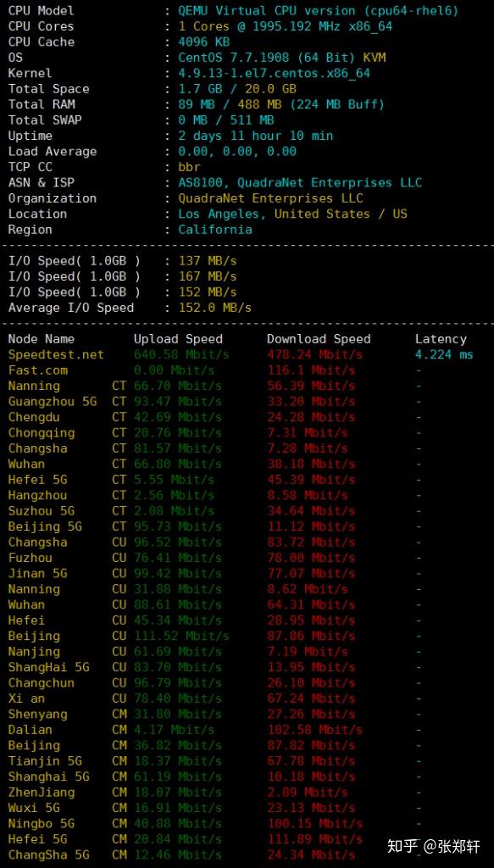The width and height of the screenshot is (494, 868).
Task: Click the 知乎 @张郑轩 watermark
Action: coord(434,846)
